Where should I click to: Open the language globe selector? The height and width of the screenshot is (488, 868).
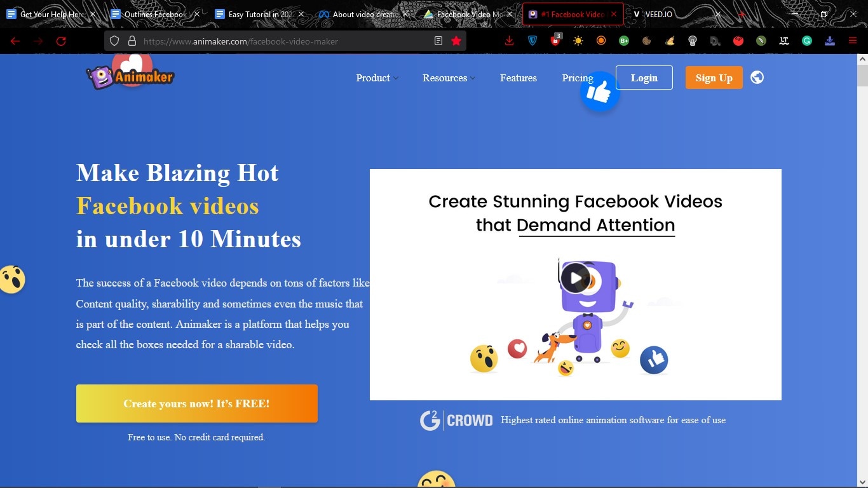click(757, 78)
